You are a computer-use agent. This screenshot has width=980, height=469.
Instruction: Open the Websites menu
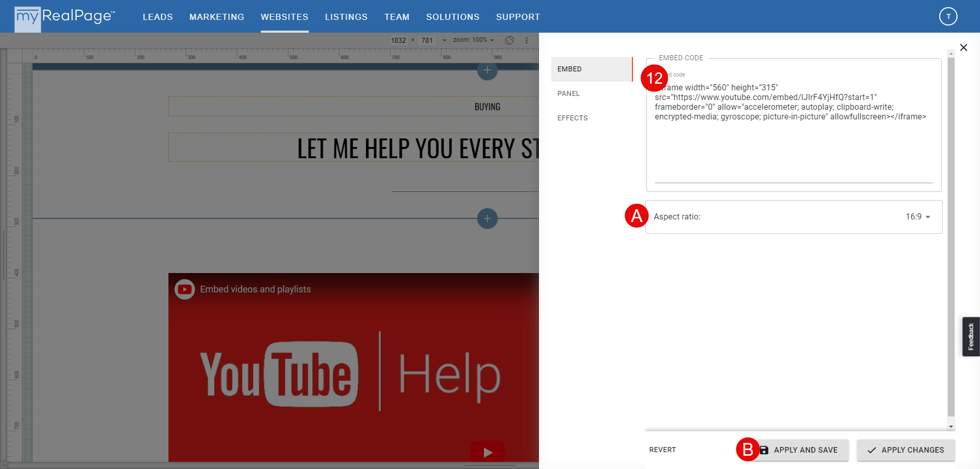pos(284,17)
